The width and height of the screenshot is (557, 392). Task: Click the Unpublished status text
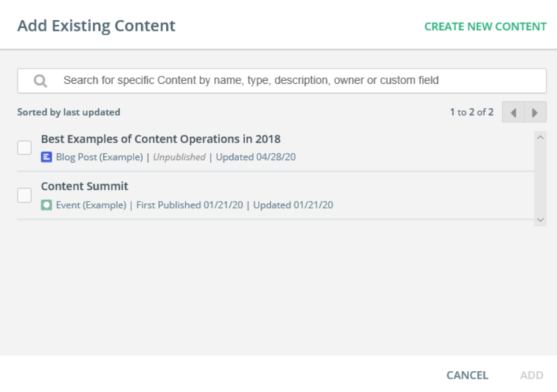179,157
